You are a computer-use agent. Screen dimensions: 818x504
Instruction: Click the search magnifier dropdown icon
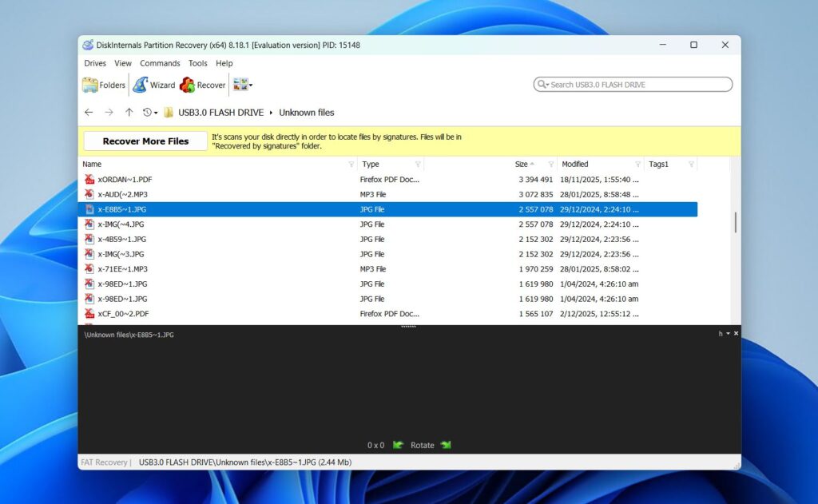pos(543,85)
